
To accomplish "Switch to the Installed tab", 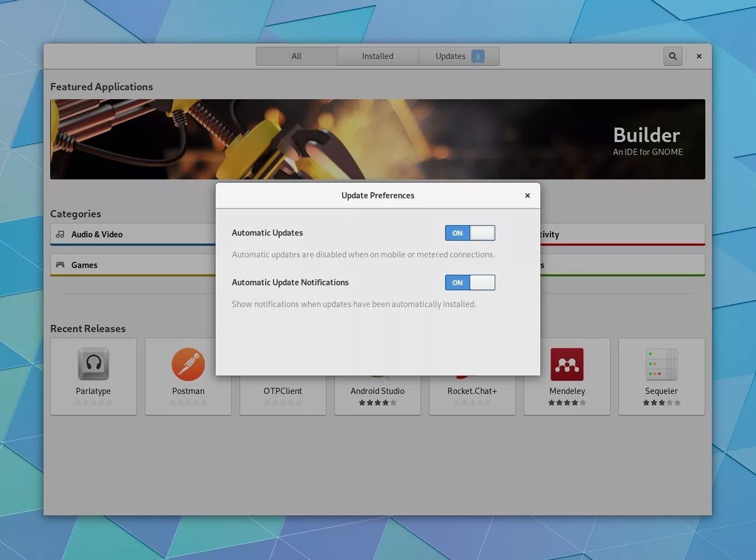I will pos(378,56).
